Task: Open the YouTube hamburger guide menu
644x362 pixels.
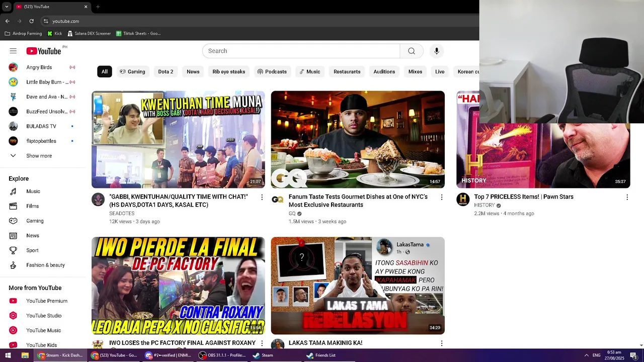Action: click(13, 51)
